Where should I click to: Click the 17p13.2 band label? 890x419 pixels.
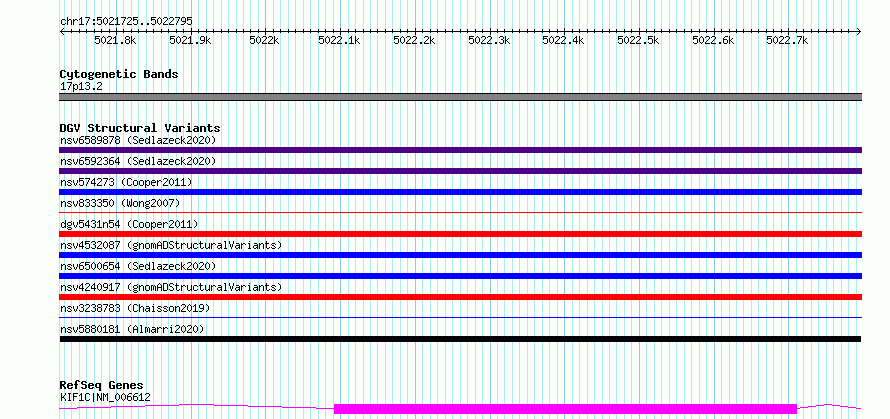(x=81, y=87)
